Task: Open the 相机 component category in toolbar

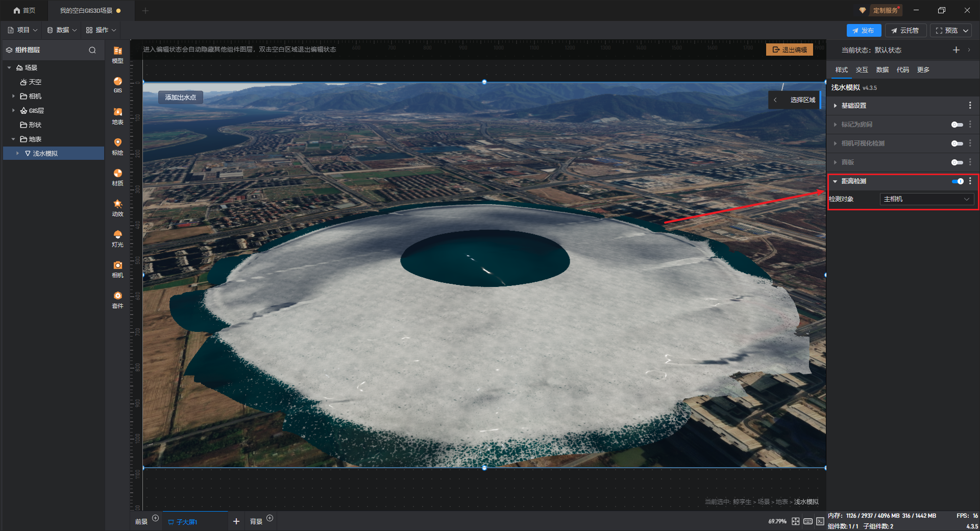Action: coord(117,269)
